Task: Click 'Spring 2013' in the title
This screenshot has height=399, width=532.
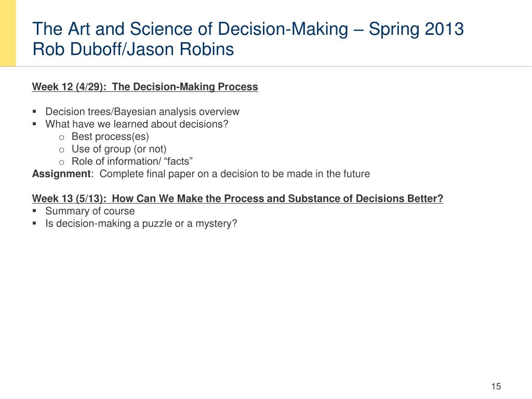Action: point(416,29)
